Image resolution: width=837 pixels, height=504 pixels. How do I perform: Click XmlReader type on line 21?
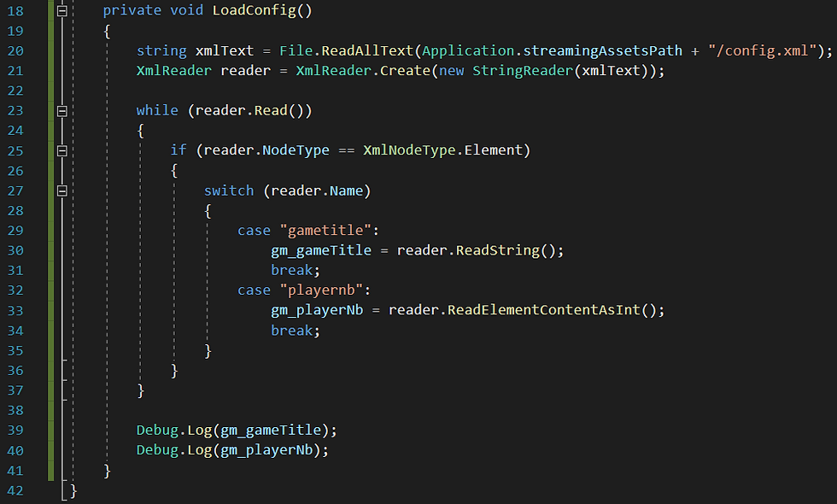pos(174,70)
